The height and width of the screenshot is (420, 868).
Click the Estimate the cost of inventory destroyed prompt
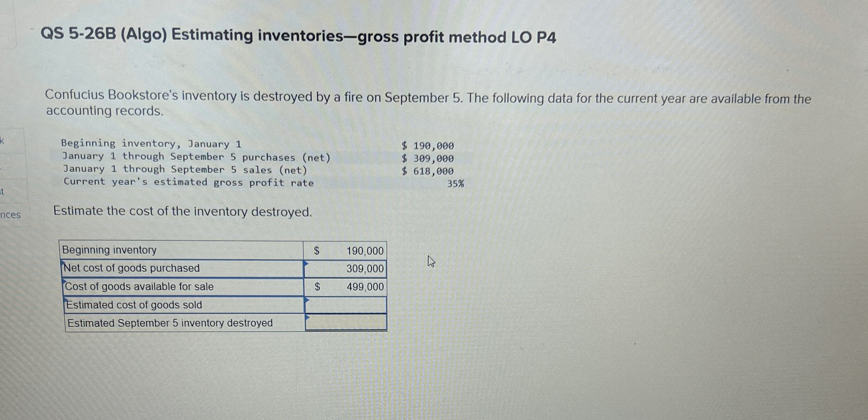coord(182,211)
